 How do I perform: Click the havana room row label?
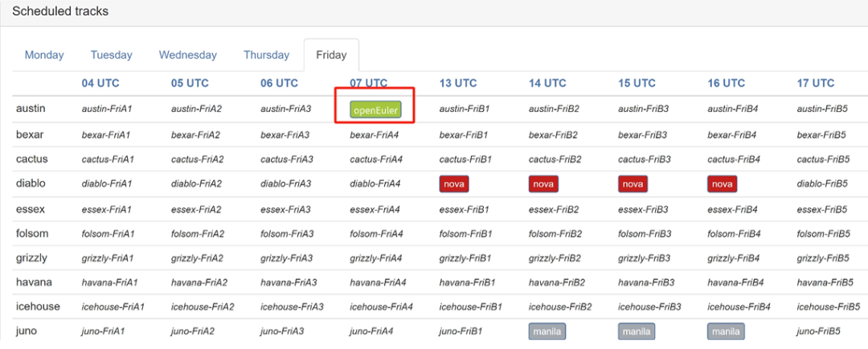pyautogui.click(x=32, y=282)
